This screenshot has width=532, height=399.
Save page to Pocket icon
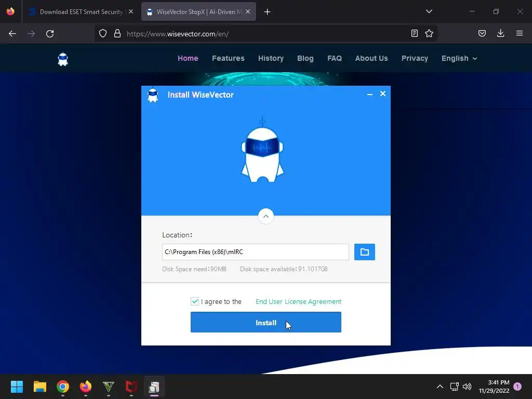point(482,33)
